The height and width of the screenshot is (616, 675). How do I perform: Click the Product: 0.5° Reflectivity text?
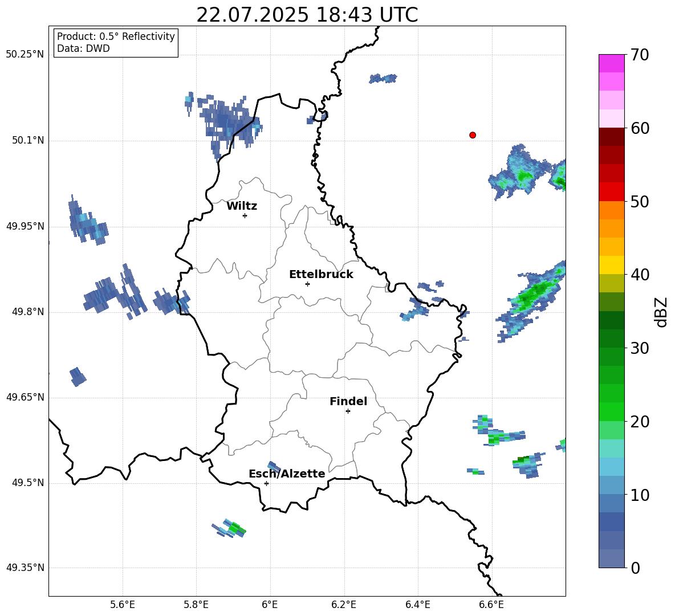tap(116, 36)
